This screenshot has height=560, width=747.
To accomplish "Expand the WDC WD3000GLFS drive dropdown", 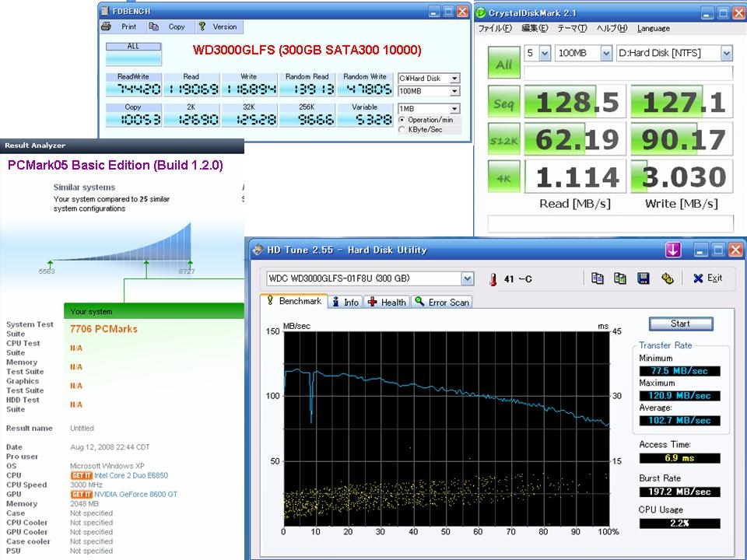I will 467,278.
